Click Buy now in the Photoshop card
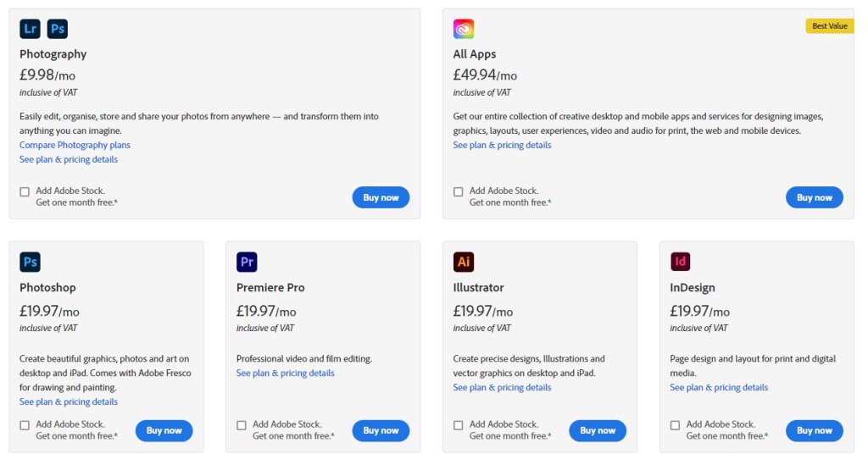 pos(164,430)
